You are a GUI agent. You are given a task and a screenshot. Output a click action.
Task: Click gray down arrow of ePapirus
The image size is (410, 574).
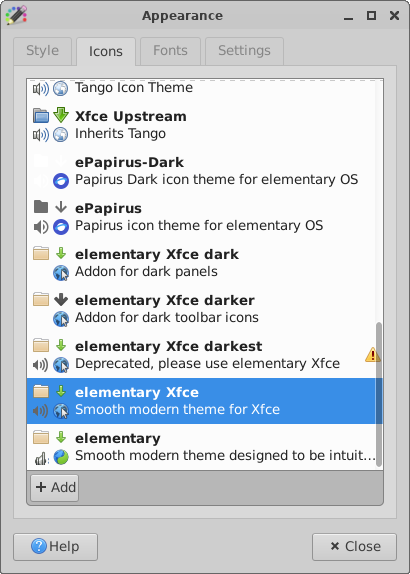[61, 207]
